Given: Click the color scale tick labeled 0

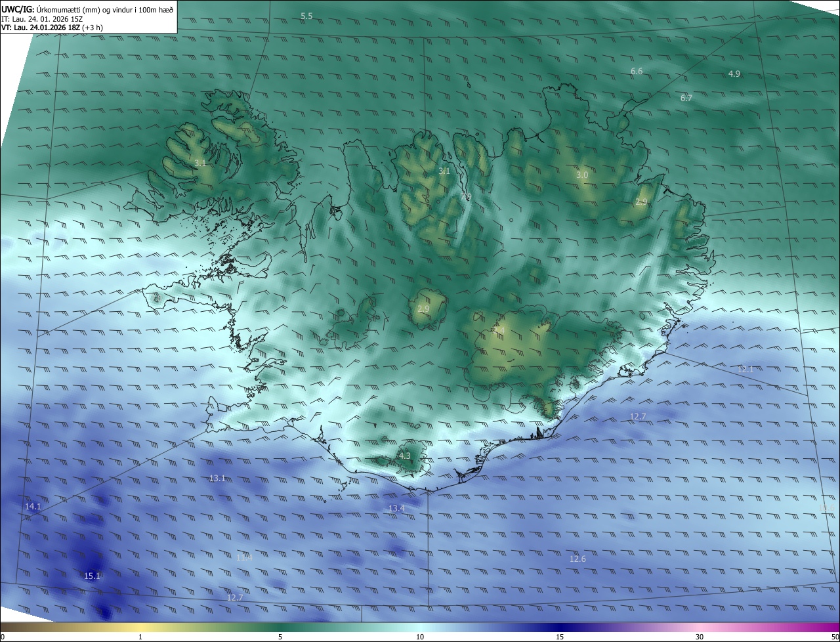Looking at the screenshot, I should pyautogui.click(x=3, y=637).
